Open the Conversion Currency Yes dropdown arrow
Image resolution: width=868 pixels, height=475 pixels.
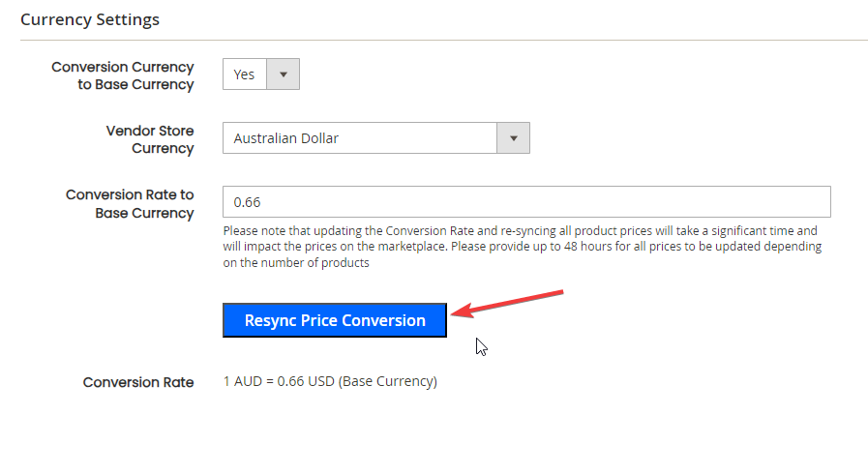point(284,74)
